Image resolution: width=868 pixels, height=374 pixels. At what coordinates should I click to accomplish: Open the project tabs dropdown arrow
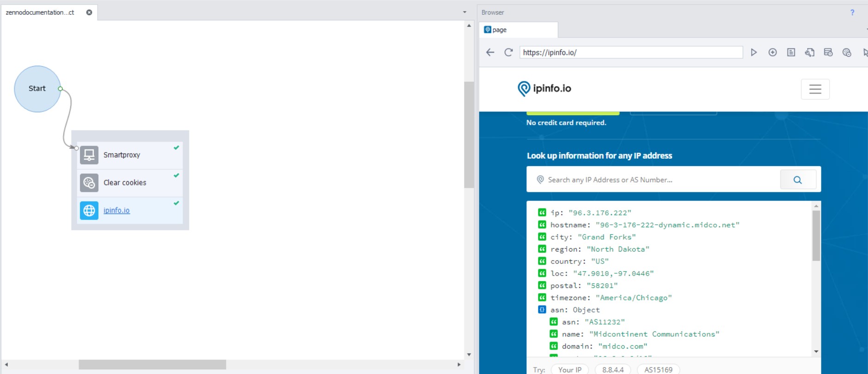[x=465, y=12]
